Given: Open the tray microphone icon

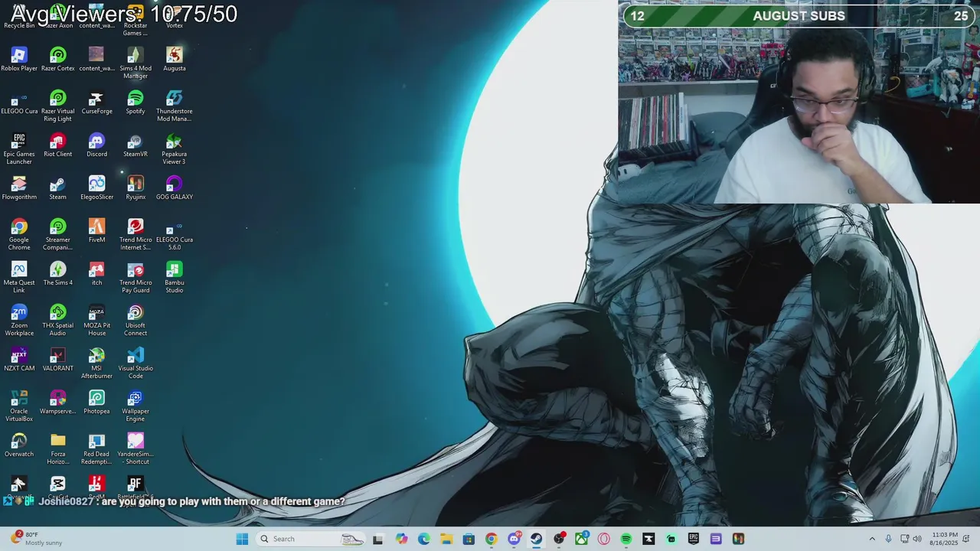Looking at the screenshot, I should tap(888, 539).
